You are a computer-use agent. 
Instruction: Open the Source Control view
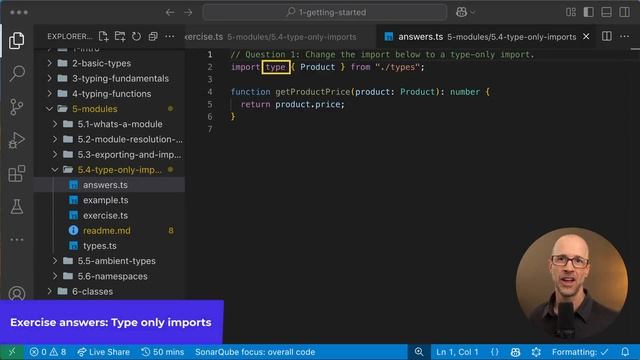click(x=17, y=107)
